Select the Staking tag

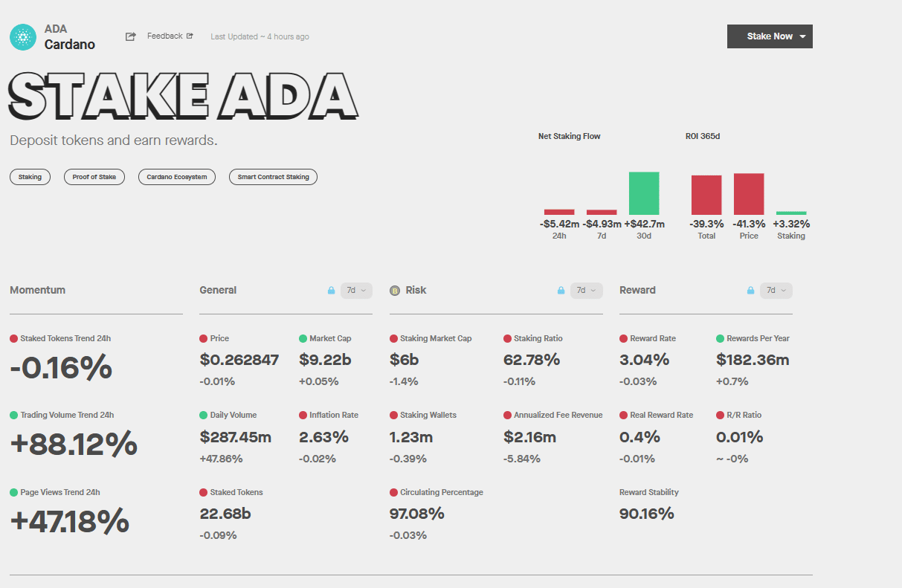click(30, 177)
